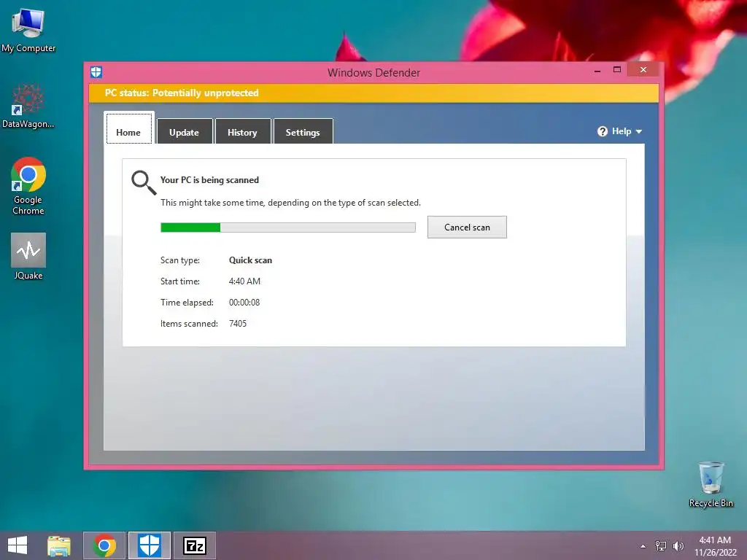Select the DataWagon desktop shortcut
Screen dimensions: 747x560
tap(28, 106)
